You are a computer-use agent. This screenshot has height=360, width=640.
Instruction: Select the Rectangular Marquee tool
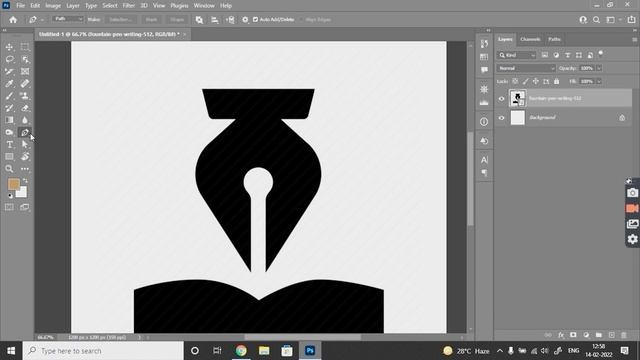pos(25,47)
